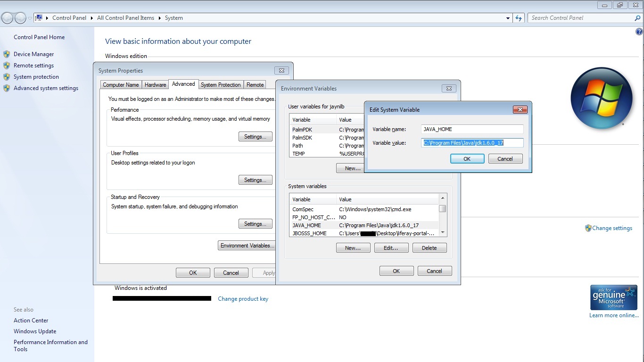Open Control Panel Home link

point(39,37)
